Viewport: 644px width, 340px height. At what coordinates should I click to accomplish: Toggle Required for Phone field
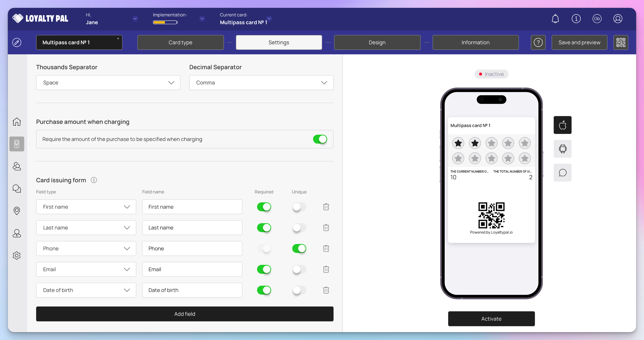pyautogui.click(x=264, y=249)
